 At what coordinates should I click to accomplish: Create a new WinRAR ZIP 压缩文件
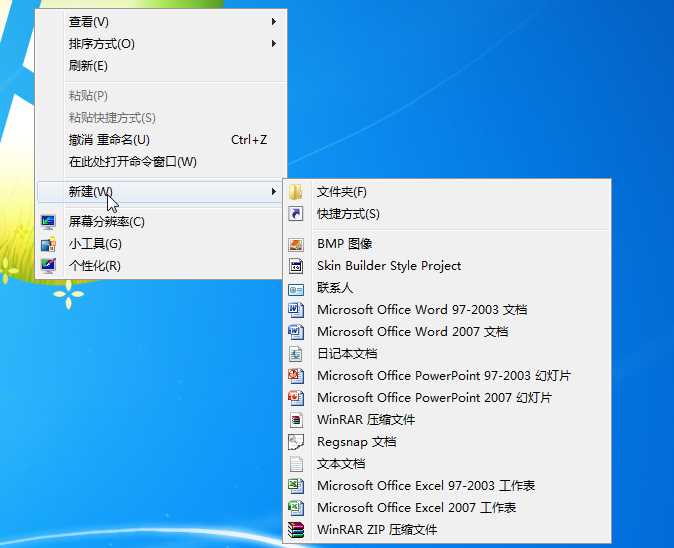[447, 530]
